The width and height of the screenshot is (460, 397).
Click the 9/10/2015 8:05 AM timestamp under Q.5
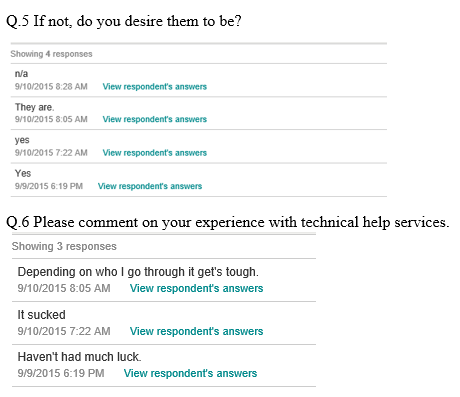(x=51, y=119)
